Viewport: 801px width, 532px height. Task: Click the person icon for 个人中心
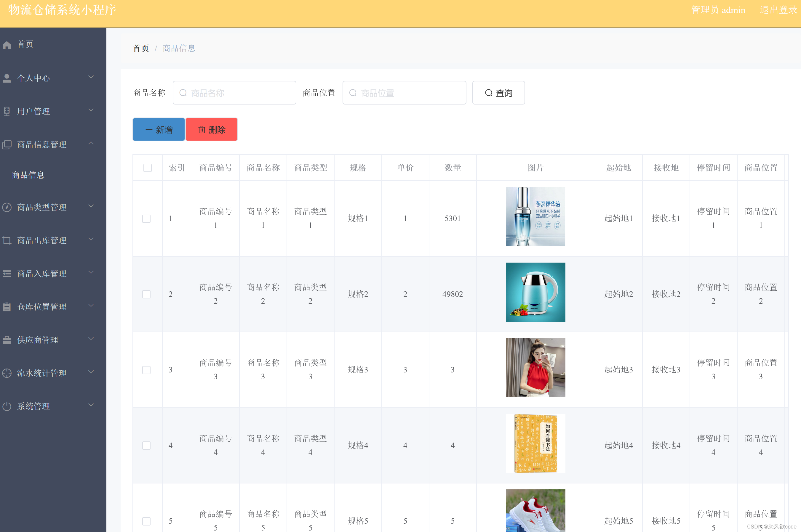click(x=7, y=78)
